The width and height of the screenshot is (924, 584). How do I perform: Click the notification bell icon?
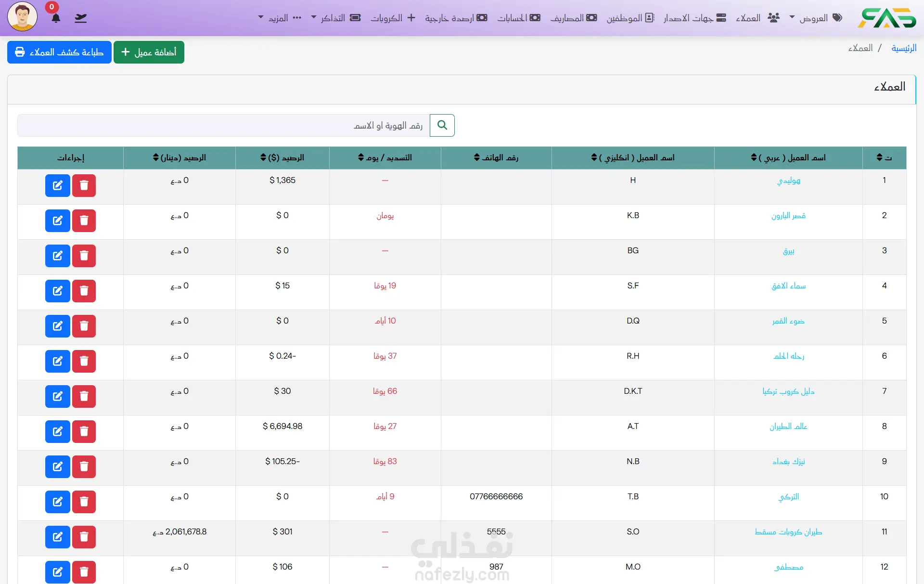[x=56, y=18]
